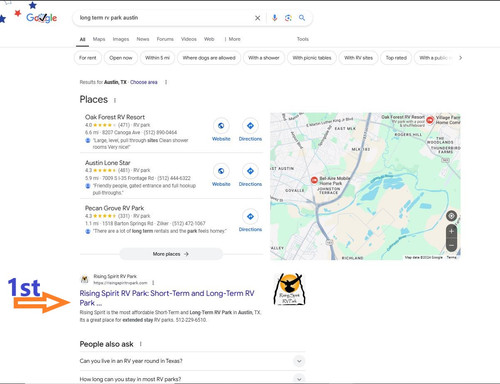Open options menu next to Choose area

pos(166,82)
